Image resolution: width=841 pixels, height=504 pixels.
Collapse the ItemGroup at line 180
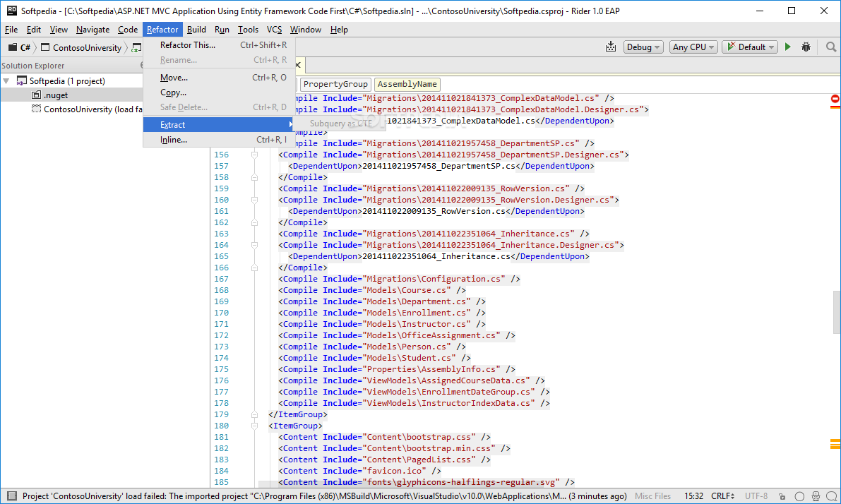[x=255, y=426]
